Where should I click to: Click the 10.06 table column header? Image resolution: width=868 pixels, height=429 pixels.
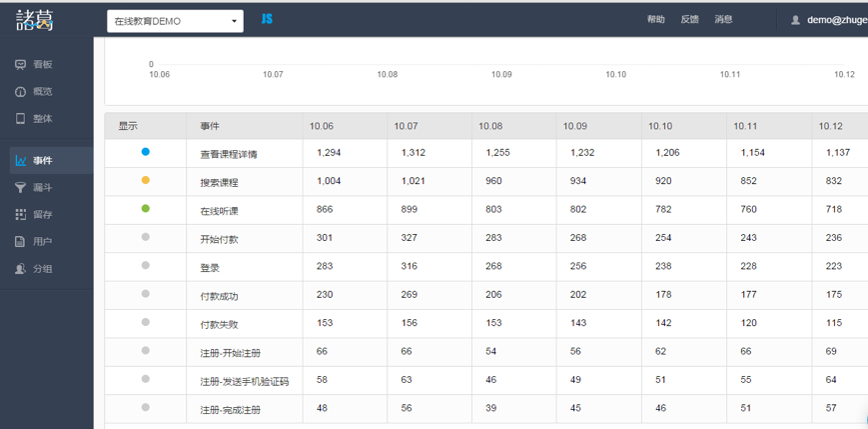(x=322, y=126)
